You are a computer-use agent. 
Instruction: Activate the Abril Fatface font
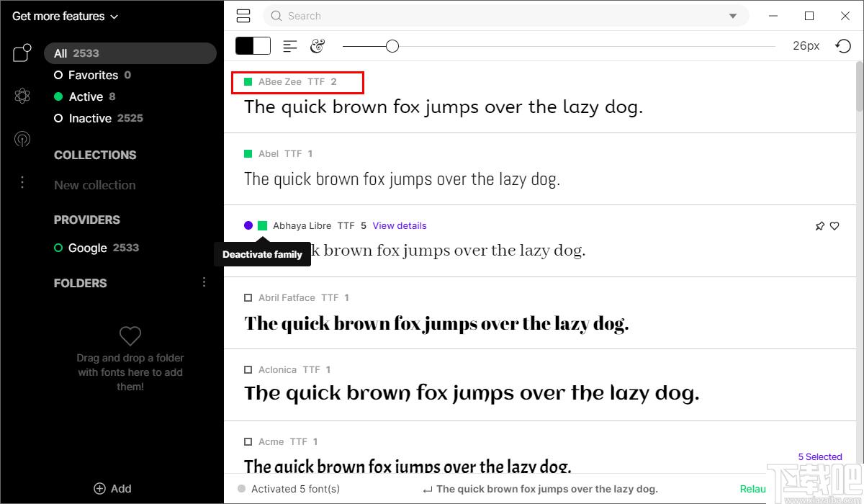tap(248, 298)
